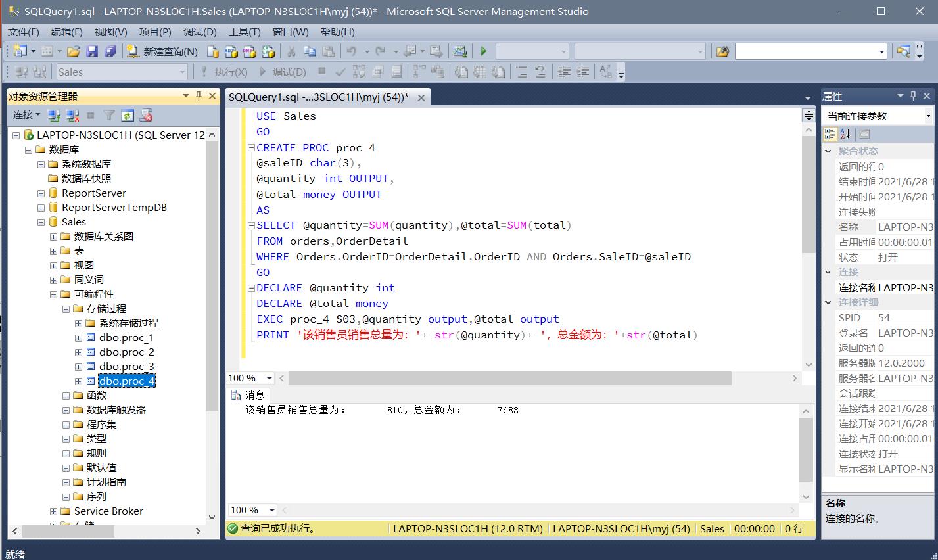The height and width of the screenshot is (560, 938).
Task: Click the 新建查询(N) button
Action: pos(162,51)
